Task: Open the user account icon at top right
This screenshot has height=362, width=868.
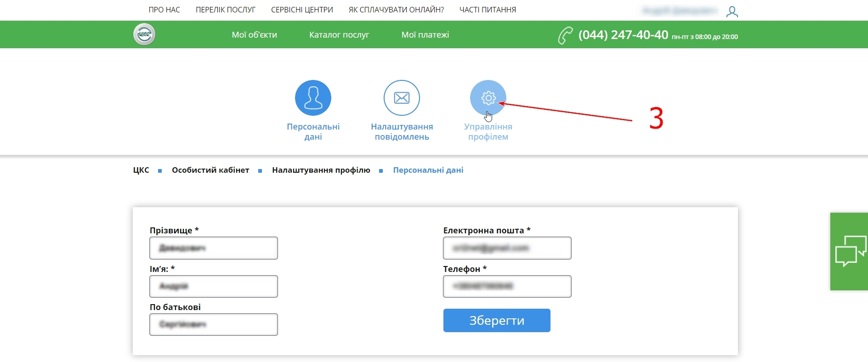Action: tap(732, 11)
